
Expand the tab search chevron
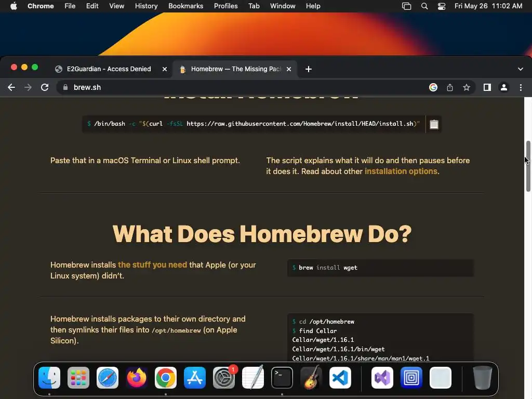521,69
